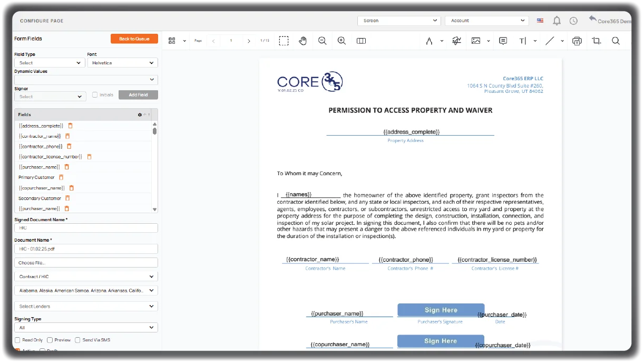Open Fields panel gear settings

pyautogui.click(x=140, y=115)
